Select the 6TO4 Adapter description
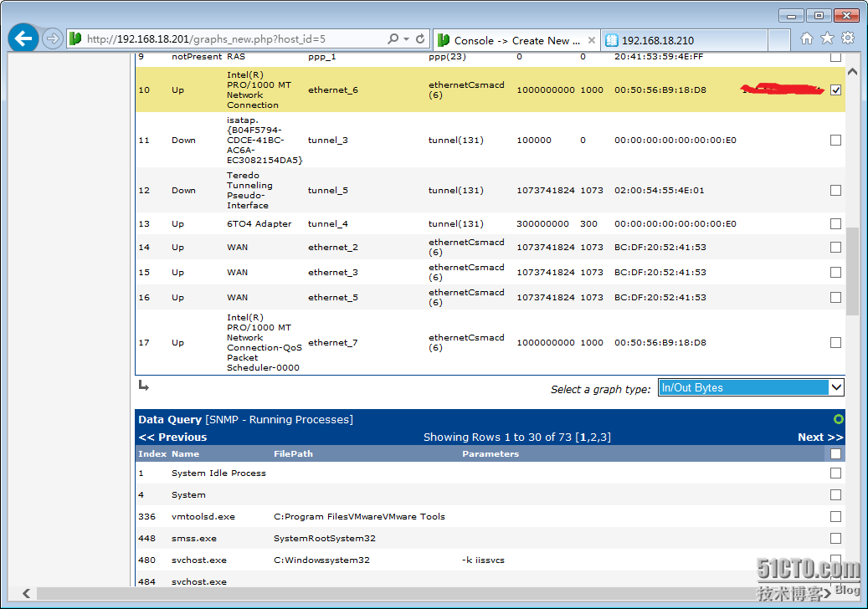 coord(259,224)
